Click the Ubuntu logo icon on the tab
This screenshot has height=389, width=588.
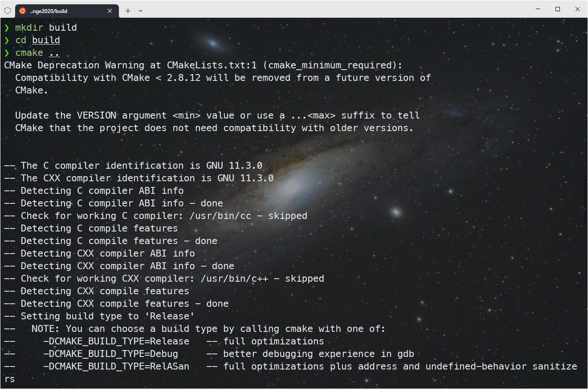tap(22, 11)
